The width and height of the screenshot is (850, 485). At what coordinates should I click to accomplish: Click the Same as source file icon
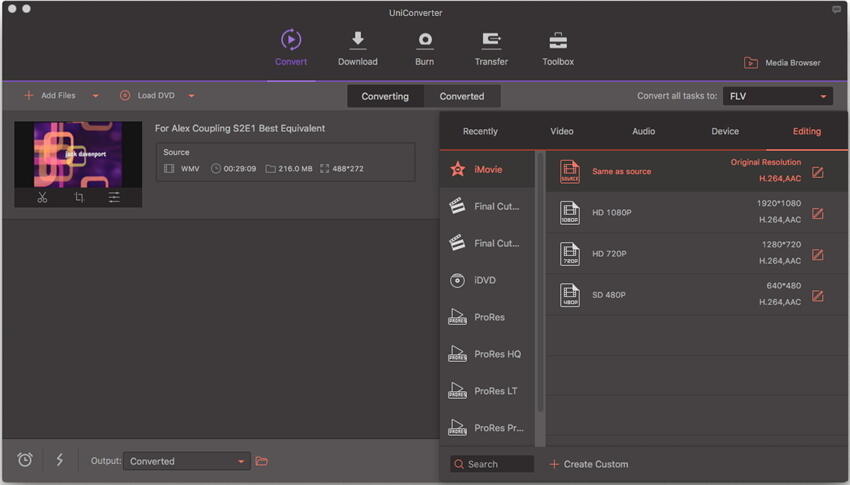pyautogui.click(x=569, y=172)
